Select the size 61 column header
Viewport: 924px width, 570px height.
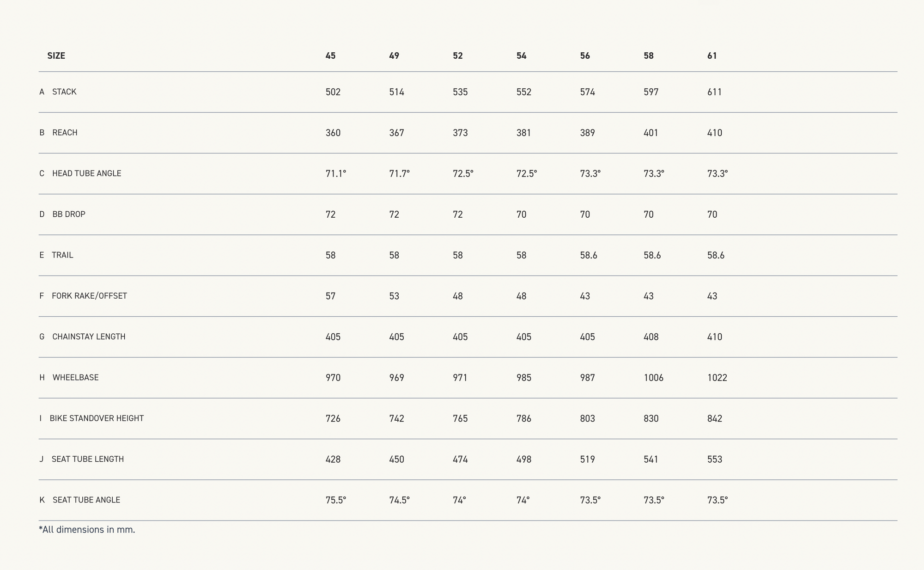coord(712,55)
